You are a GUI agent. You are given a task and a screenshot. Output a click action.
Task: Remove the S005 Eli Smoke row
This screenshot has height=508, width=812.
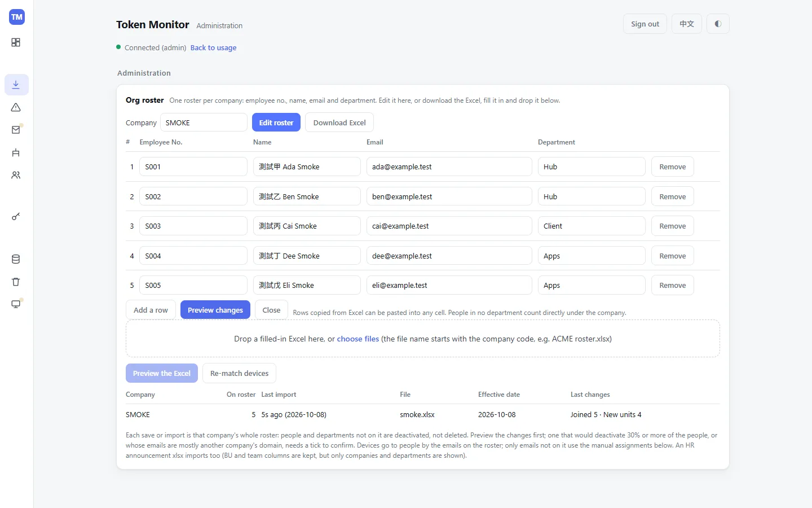point(673,285)
